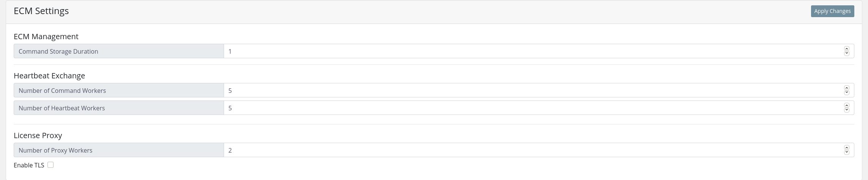Decrease Number of Command Workers
Image resolution: width=868 pixels, height=180 pixels.
click(846, 92)
